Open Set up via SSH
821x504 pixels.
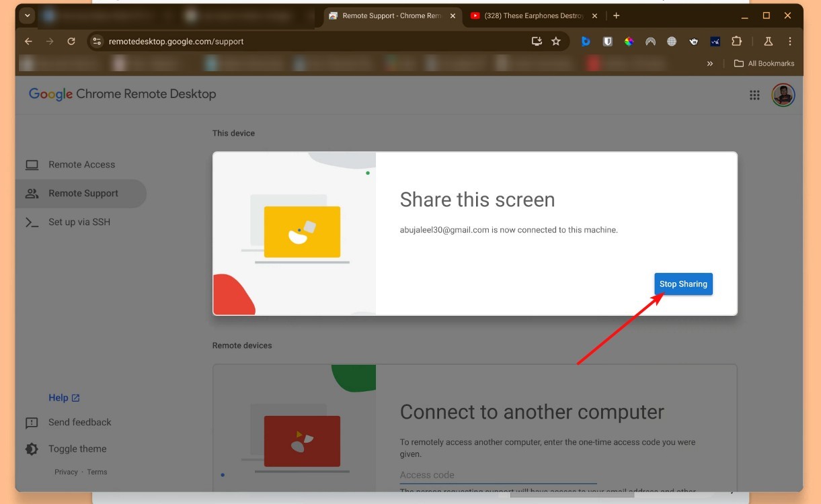81,222
